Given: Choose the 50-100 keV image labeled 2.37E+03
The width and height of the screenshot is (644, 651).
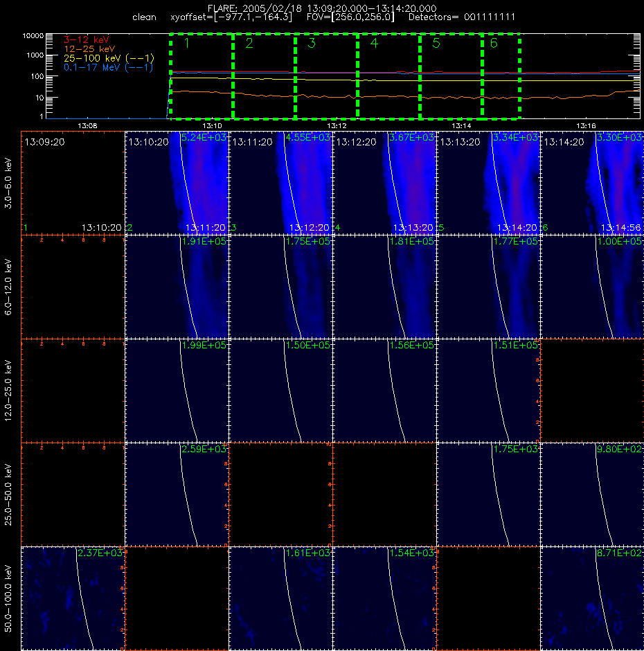Looking at the screenshot, I should [73, 598].
